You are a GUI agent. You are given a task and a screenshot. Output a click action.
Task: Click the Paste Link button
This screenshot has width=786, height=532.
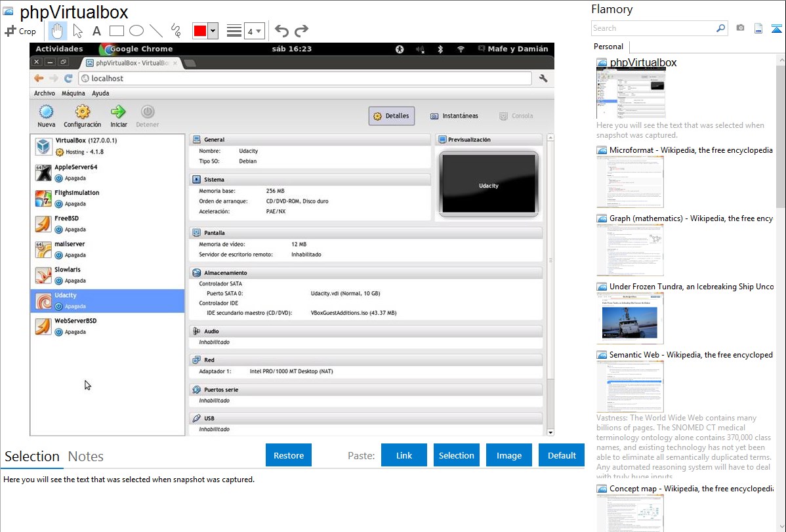click(x=404, y=455)
